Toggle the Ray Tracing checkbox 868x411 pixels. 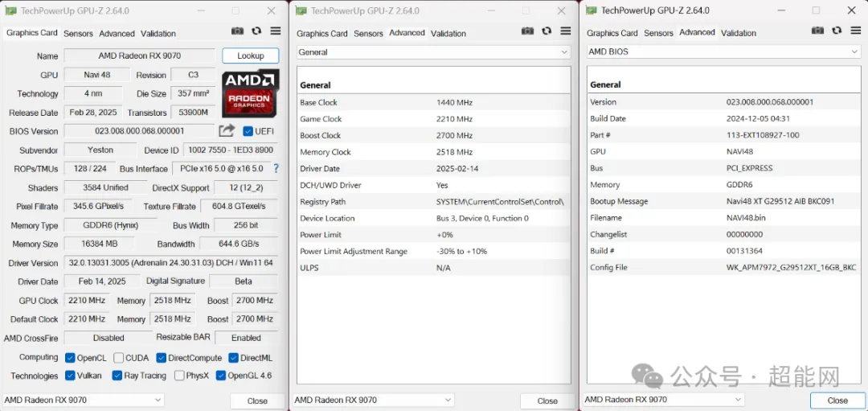pos(117,376)
